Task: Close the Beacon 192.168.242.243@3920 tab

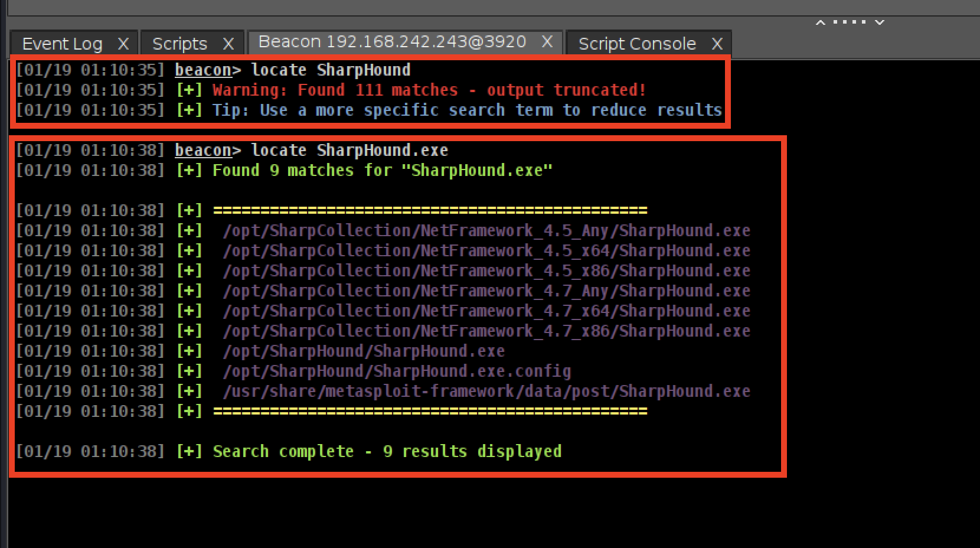Action: (547, 42)
